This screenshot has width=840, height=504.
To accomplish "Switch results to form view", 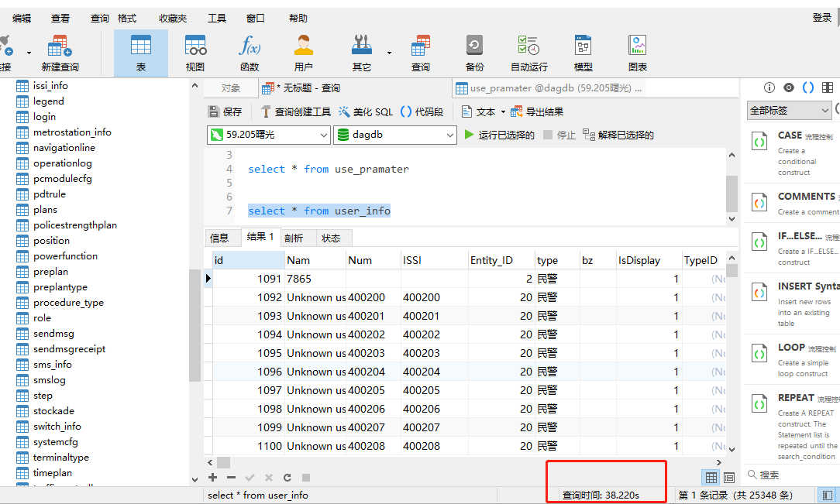I will point(728,478).
